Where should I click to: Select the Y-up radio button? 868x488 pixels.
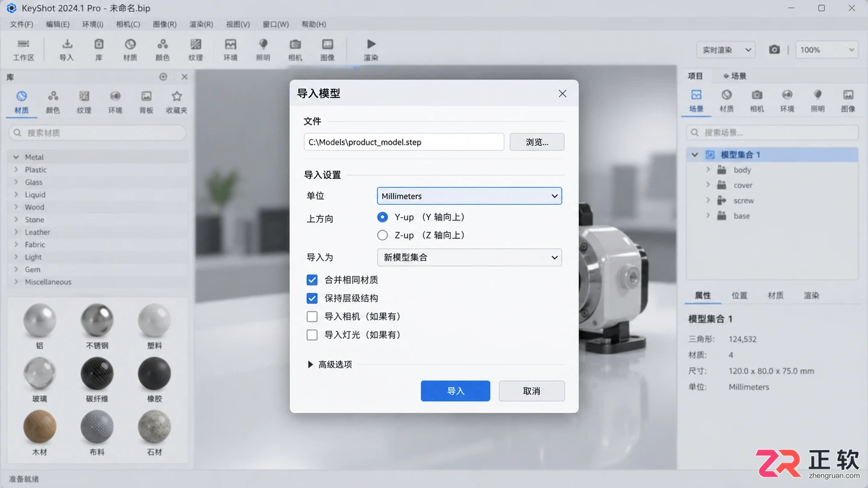click(x=382, y=217)
